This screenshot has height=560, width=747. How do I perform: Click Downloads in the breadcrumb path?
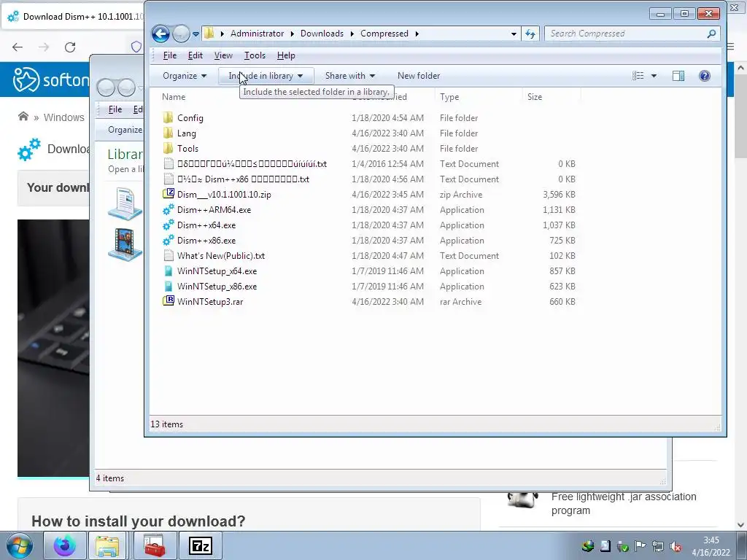322,34
